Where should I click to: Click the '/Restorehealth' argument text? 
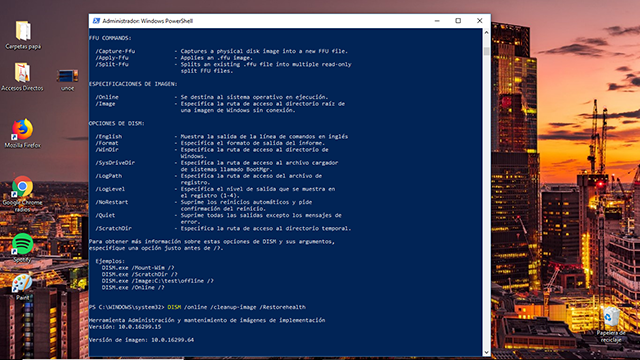click(282, 307)
